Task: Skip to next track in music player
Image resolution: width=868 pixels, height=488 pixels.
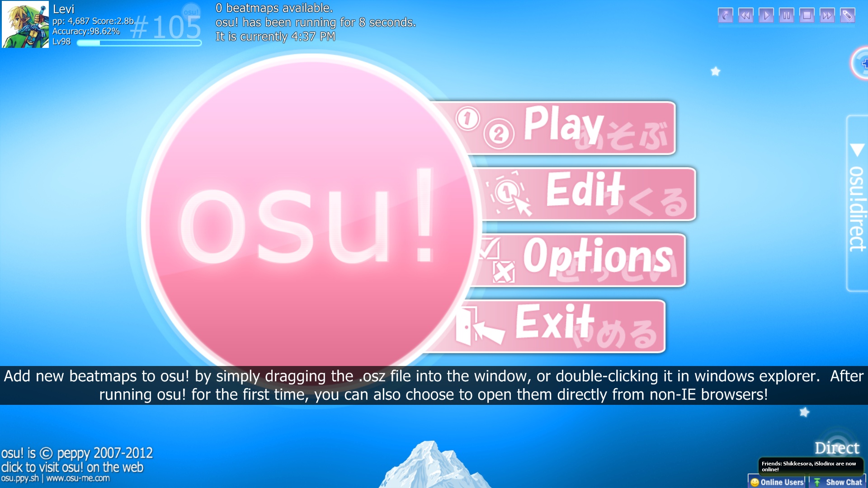Action: pyautogui.click(x=827, y=16)
